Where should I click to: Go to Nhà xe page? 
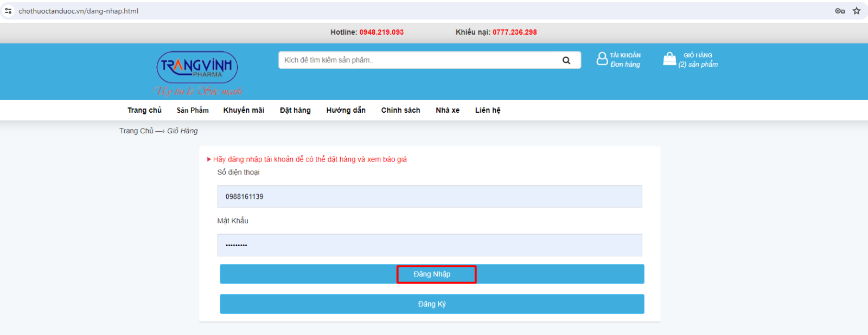coord(448,110)
